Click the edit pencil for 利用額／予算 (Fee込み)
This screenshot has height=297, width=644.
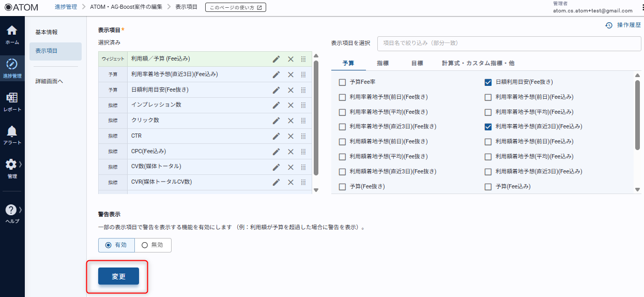tap(277, 59)
